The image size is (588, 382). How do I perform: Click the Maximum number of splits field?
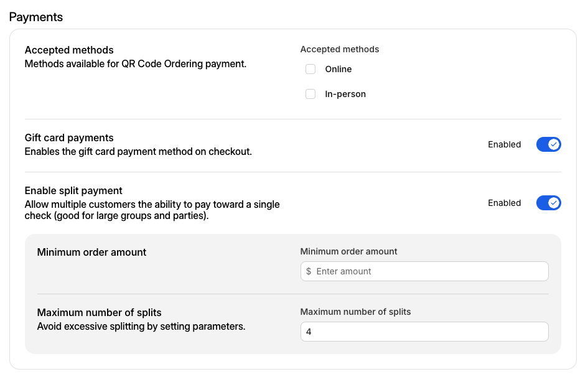click(x=424, y=332)
